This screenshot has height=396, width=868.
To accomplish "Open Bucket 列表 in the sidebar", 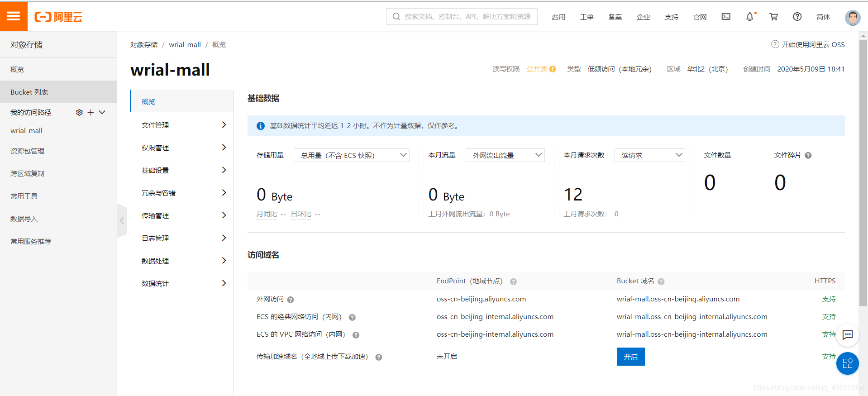I will click(58, 92).
